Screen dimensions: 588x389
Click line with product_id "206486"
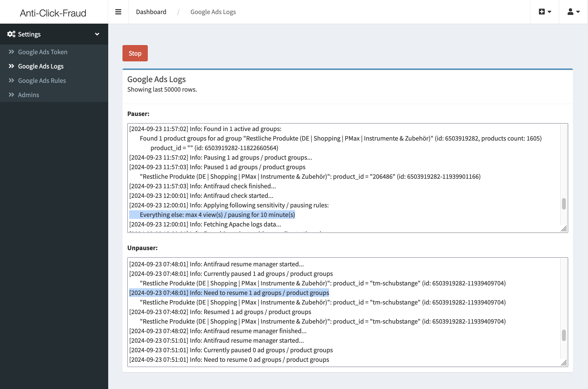[310, 177]
